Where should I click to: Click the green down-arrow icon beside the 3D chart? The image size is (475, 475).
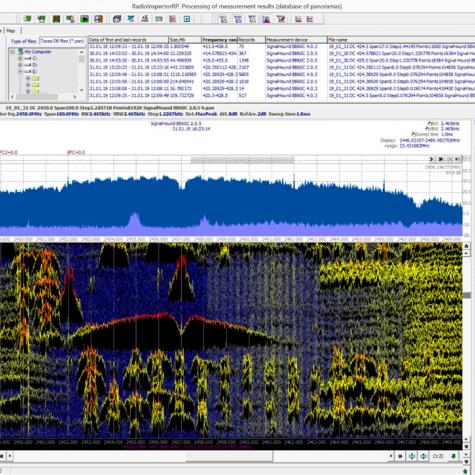tap(454, 456)
